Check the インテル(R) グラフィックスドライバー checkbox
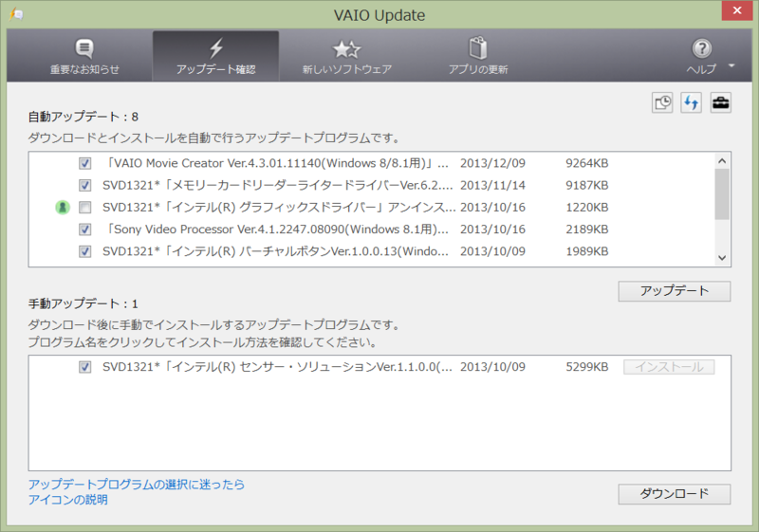 click(85, 208)
